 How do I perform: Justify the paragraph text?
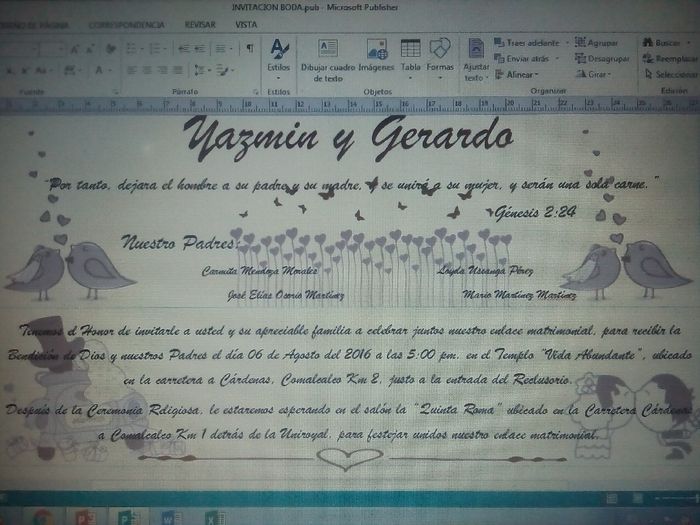(x=178, y=70)
